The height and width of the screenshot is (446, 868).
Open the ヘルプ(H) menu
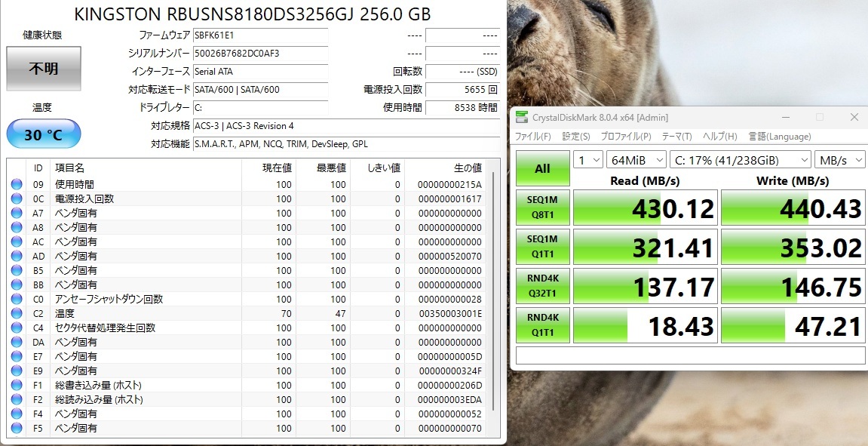[x=720, y=137]
